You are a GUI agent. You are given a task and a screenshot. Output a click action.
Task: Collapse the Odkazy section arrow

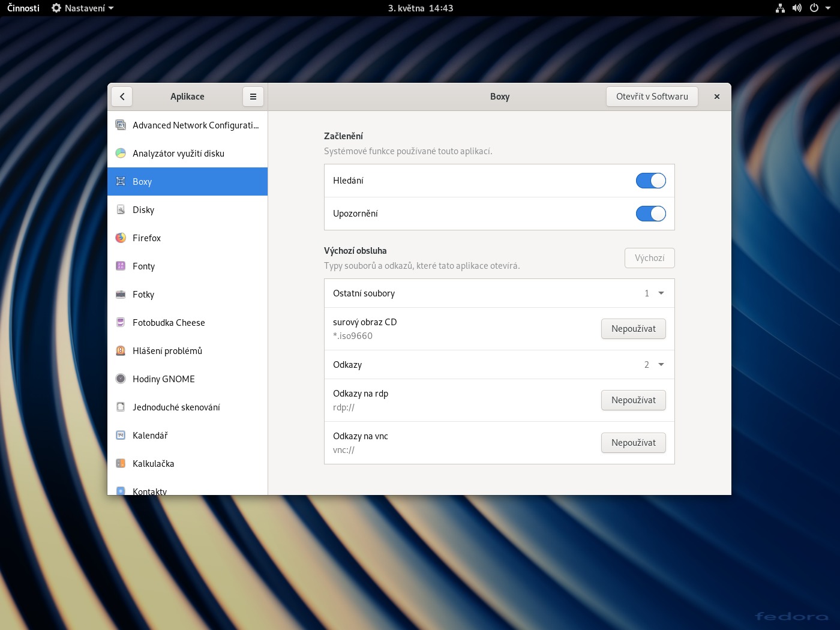(661, 365)
